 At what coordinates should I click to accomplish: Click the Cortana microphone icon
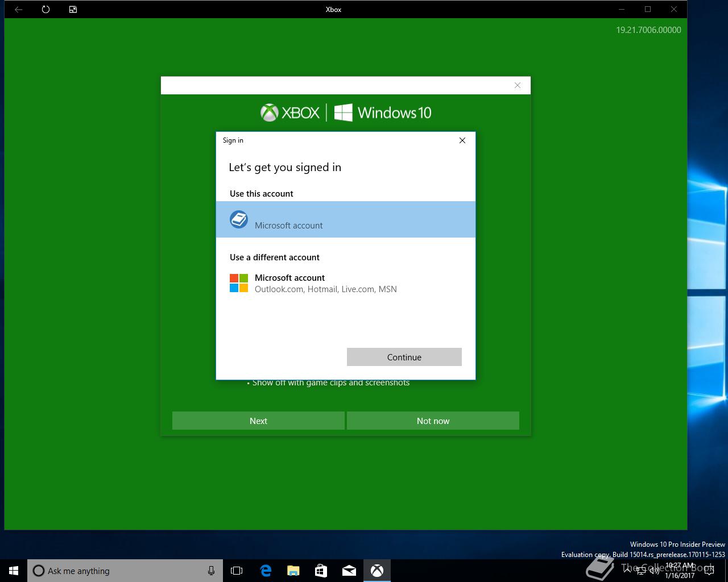211,571
